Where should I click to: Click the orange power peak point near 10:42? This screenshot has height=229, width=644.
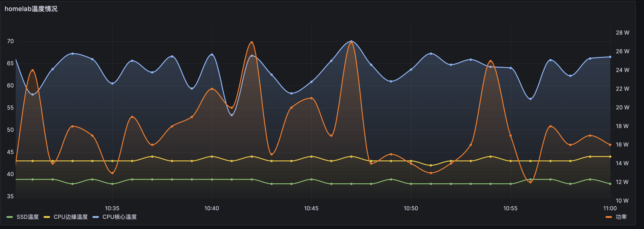point(252,42)
